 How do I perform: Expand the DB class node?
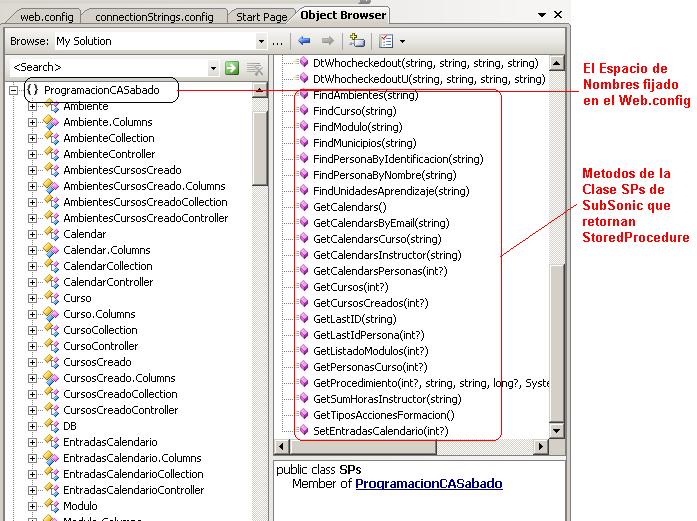coord(32,426)
